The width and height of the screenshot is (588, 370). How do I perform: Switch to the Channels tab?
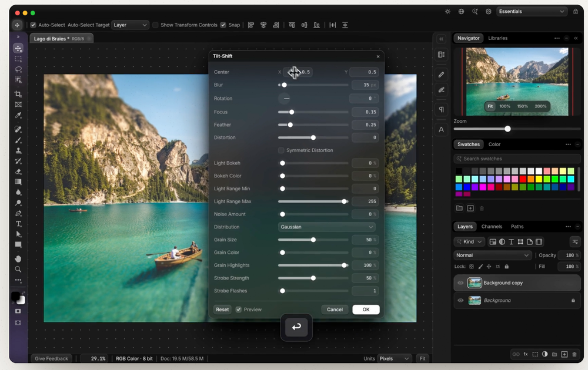coord(492,227)
